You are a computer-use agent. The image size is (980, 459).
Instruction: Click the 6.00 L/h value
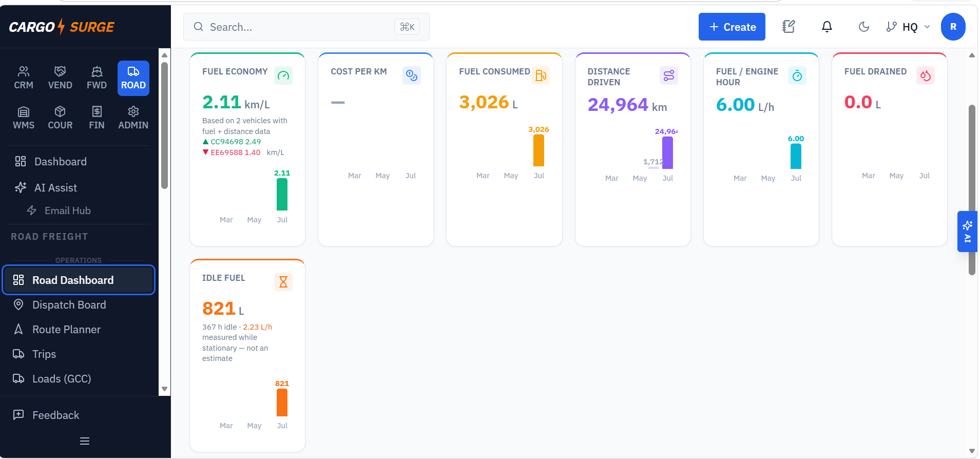(745, 105)
